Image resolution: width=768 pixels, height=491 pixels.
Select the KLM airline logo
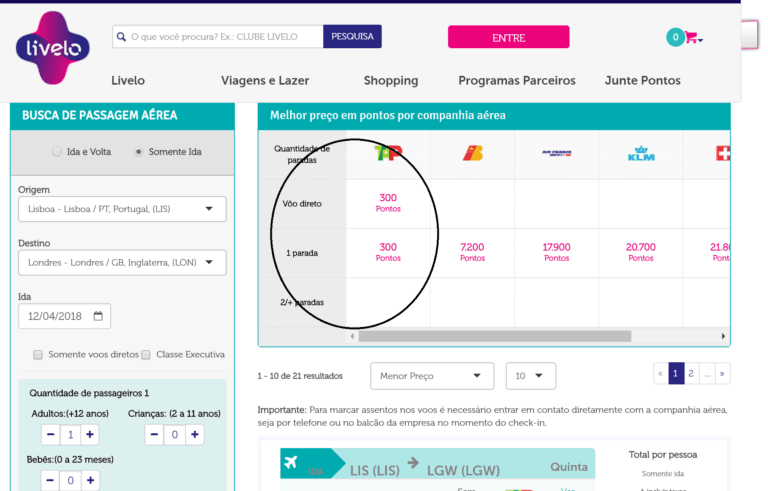(640, 153)
